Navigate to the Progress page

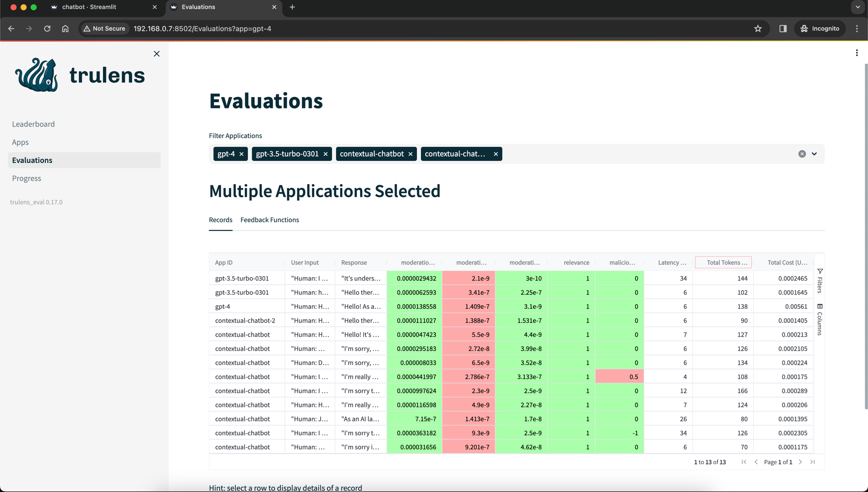(26, 178)
